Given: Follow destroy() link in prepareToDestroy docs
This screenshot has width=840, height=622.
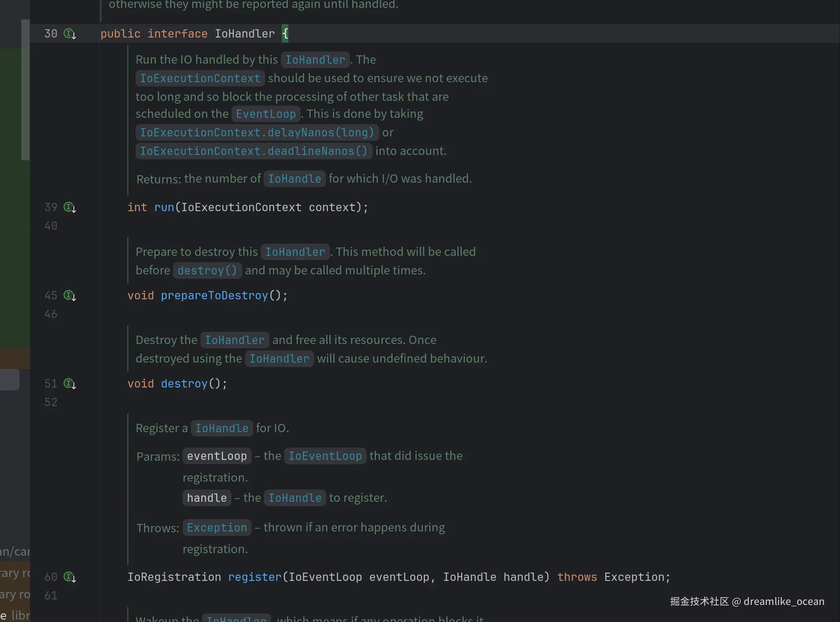Looking at the screenshot, I should click(207, 271).
